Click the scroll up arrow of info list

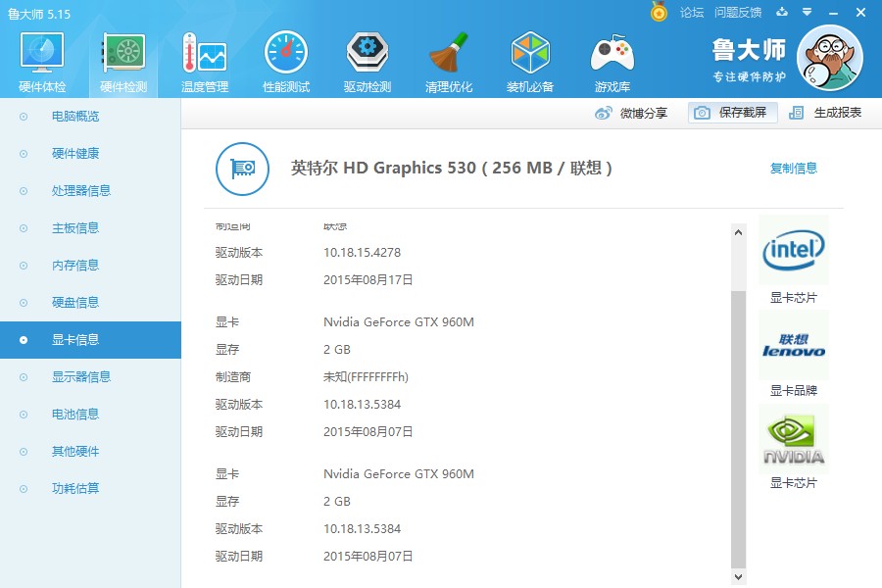click(x=739, y=232)
